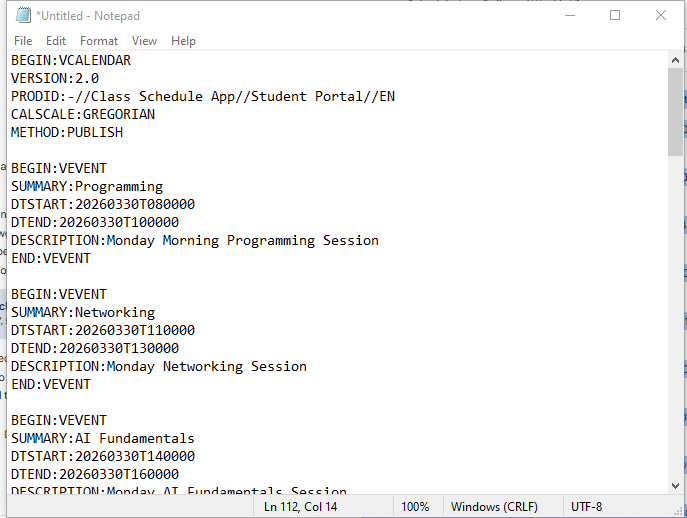Close the Notepad window
This screenshot has height=518, width=687.
coord(660,15)
